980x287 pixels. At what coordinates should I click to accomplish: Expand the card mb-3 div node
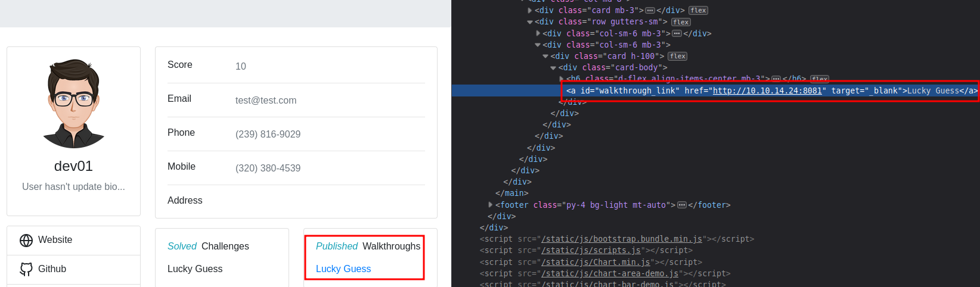point(530,11)
